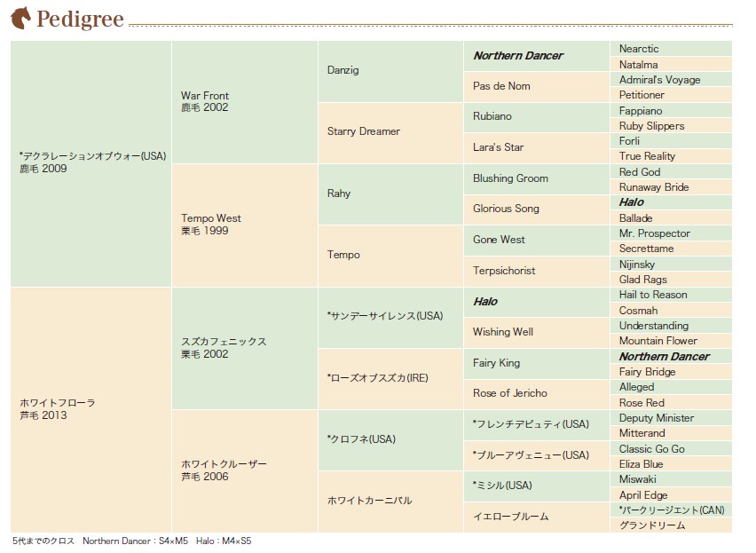Click the Hail to Reason cell
The width and height of the screenshot is (756, 553).
671,295
